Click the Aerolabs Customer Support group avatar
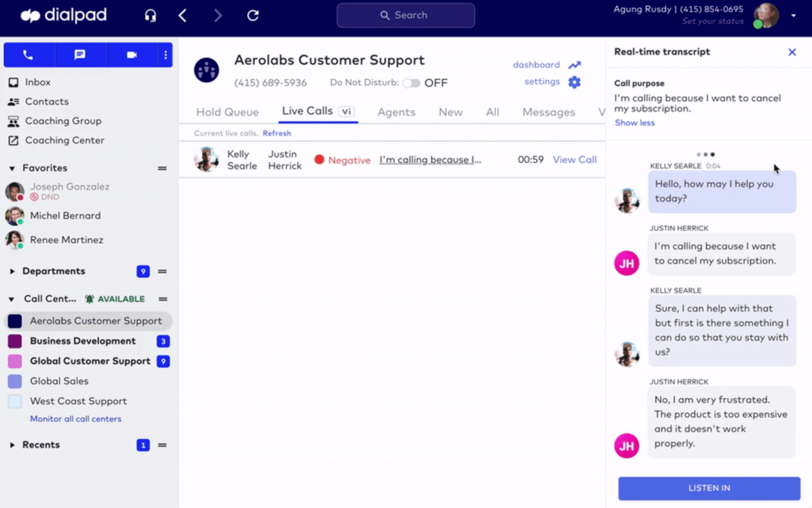This screenshot has width=812, height=508. (206, 70)
